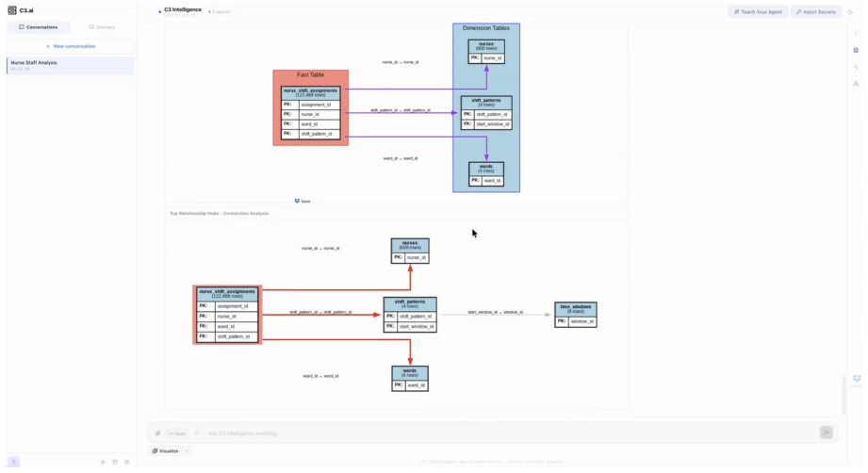
Task: Collapse the right panel with chevron arrow
Action: (x=856, y=34)
